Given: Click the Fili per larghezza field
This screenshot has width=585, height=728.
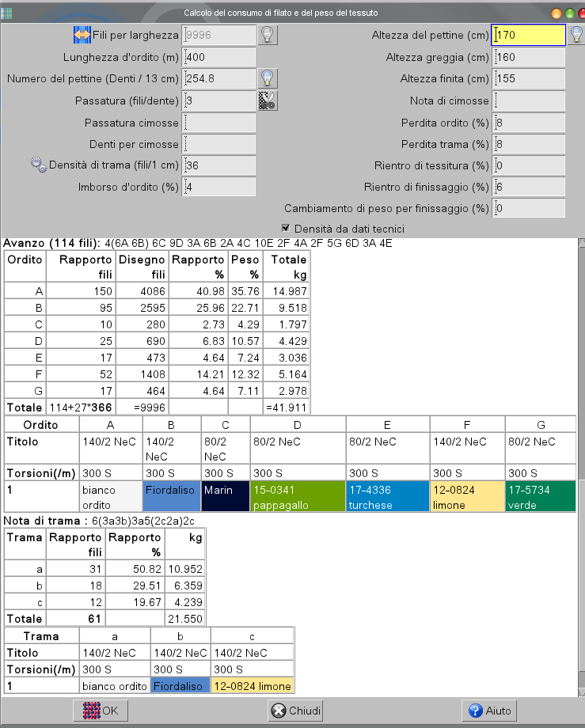Looking at the screenshot, I should coord(218,35).
